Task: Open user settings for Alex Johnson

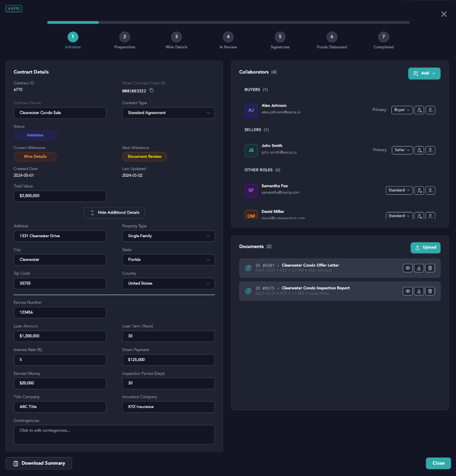Action: point(419,110)
